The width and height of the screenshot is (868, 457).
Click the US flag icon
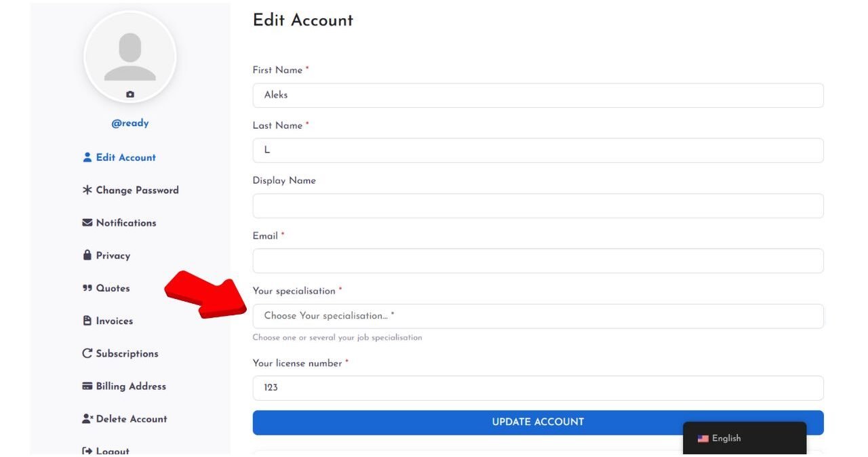pos(703,439)
